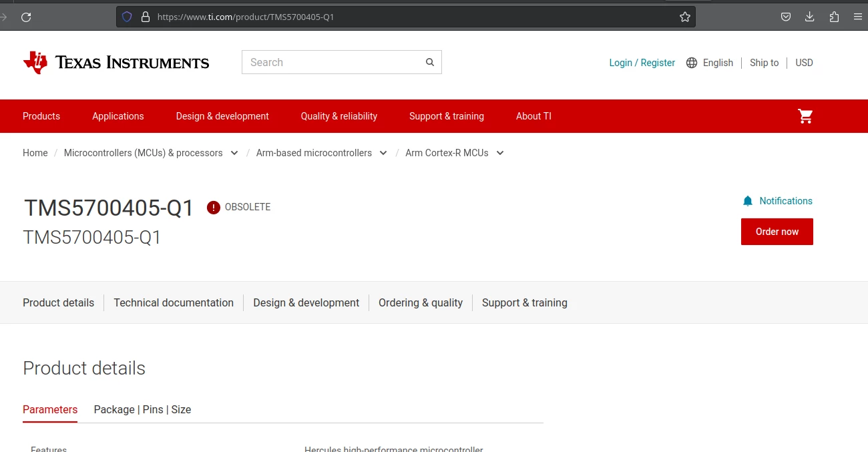The image size is (868, 452).
Task: Open the Pocket save icon
Action: click(786, 17)
